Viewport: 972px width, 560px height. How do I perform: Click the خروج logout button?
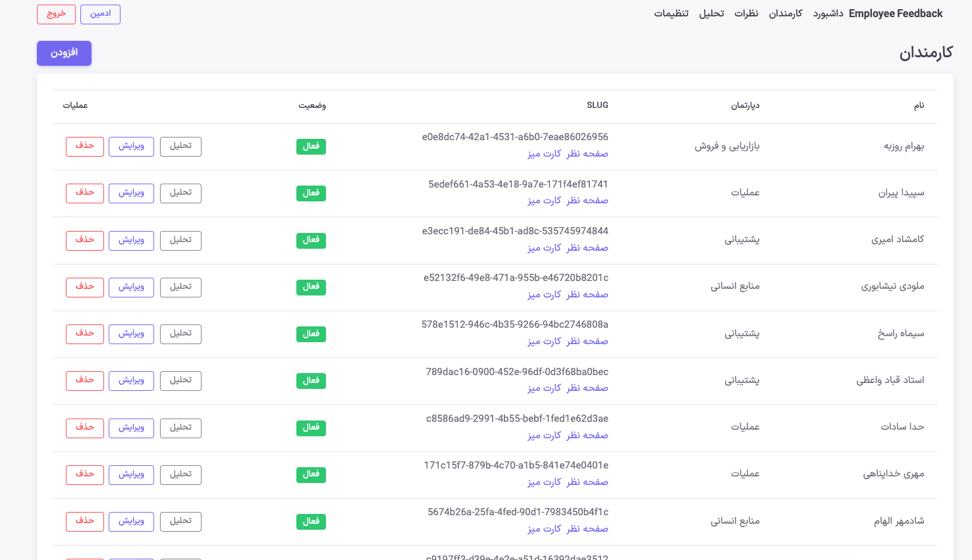coord(56,14)
